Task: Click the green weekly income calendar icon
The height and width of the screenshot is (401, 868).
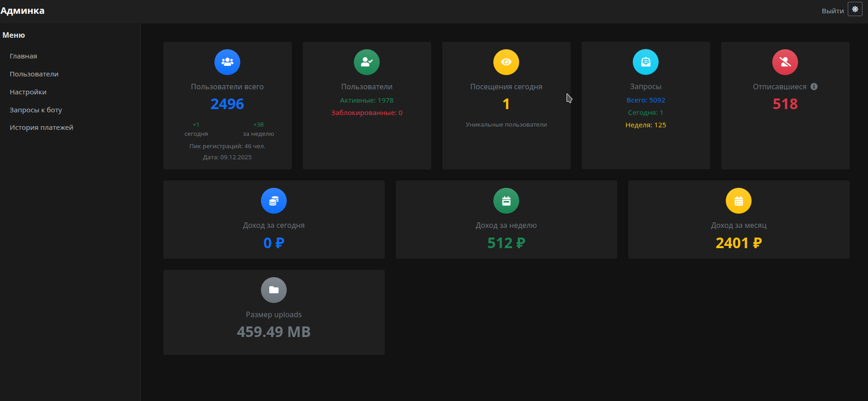Action: coord(506,201)
